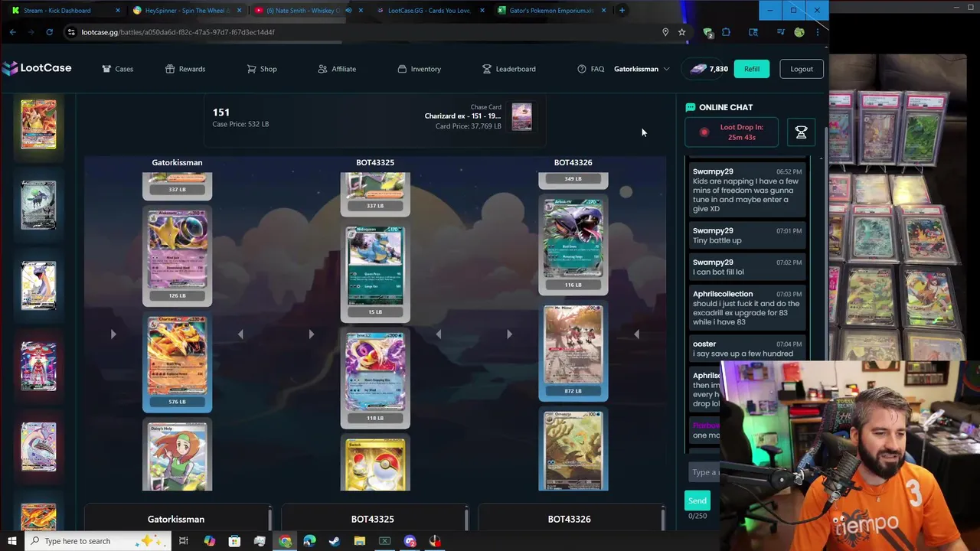This screenshot has width=980, height=551.
Task: Open the Cases page
Action: tap(118, 69)
